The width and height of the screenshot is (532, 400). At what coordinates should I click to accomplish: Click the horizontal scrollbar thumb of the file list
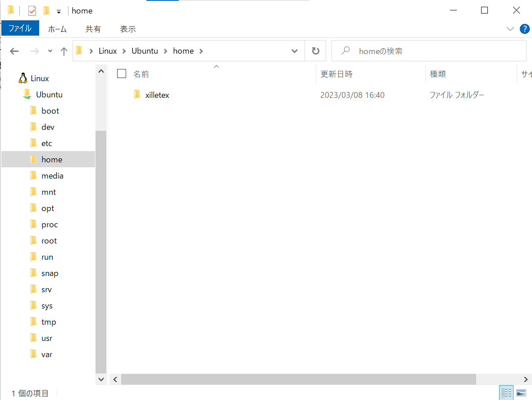pos(299,379)
